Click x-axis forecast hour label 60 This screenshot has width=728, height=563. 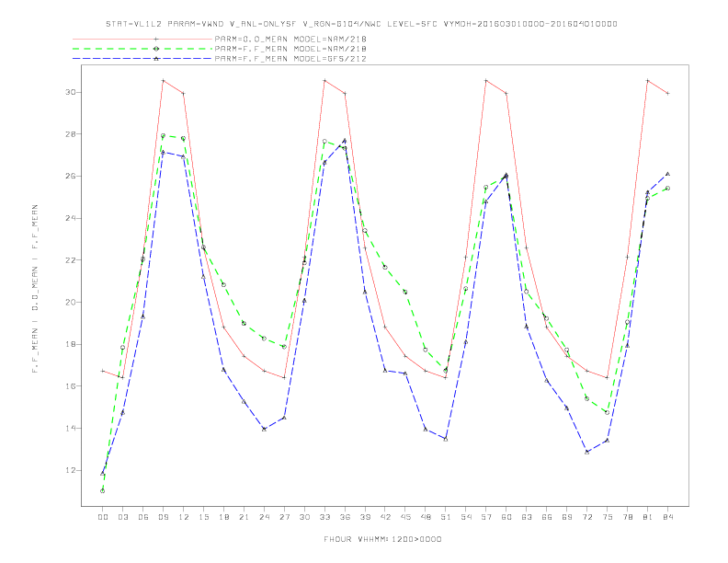[506, 517]
